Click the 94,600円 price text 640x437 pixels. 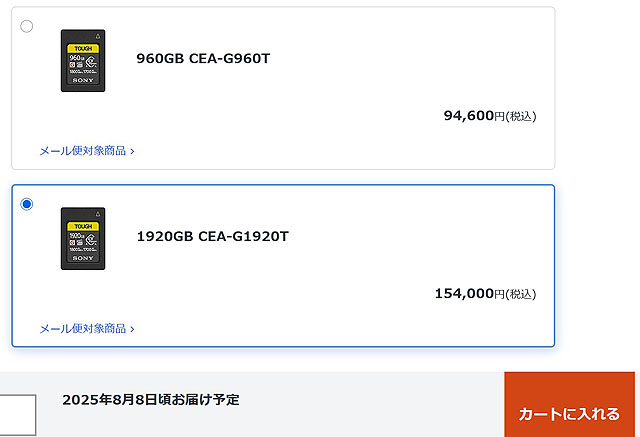tap(474, 116)
